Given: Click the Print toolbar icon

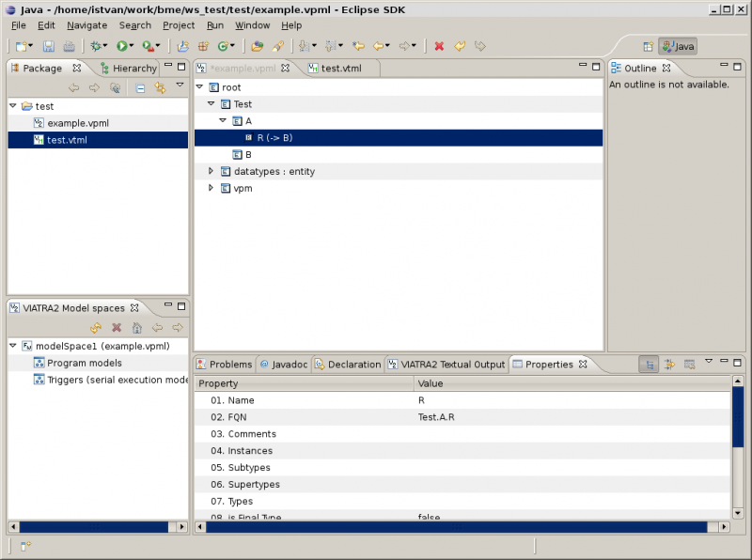Looking at the screenshot, I should point(69,46).
